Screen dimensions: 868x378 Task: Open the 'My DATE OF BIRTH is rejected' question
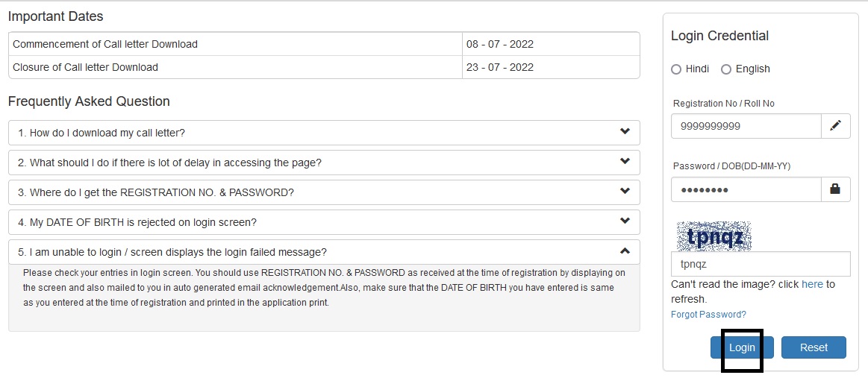pos(324,222)
